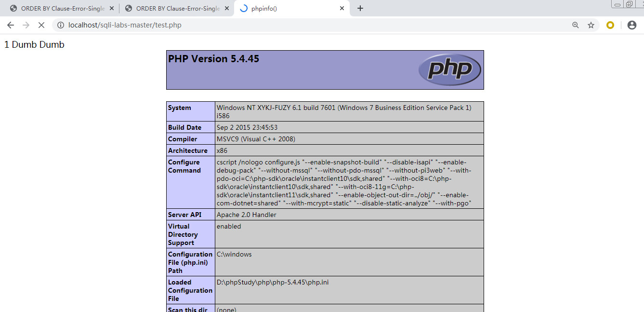Screen dimensions: 644x312
Task: Click the cscript configure.js command text
Action: click(x=344, y=183)
